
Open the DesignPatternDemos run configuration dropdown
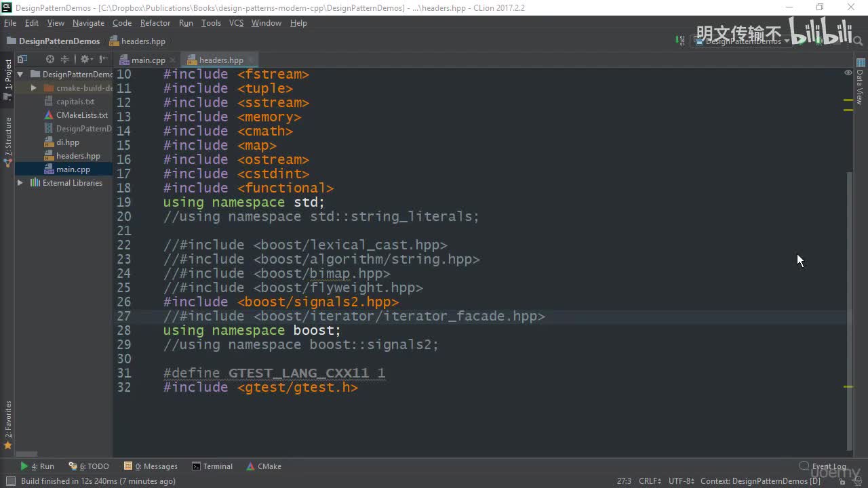(742, 41)
